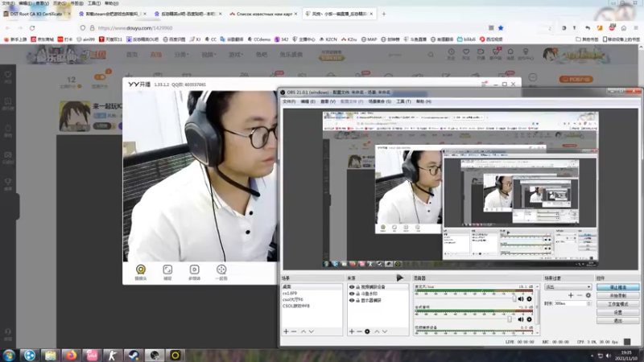Open scene transition type dropdown
Viewport: 644px width, 362px height.
click(x=568, y=287)
